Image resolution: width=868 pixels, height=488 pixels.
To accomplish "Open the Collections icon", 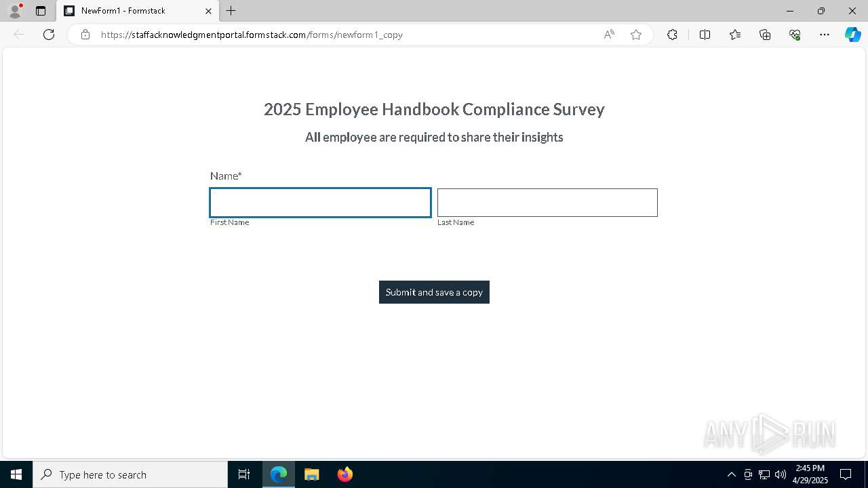I will pos(765,35).
